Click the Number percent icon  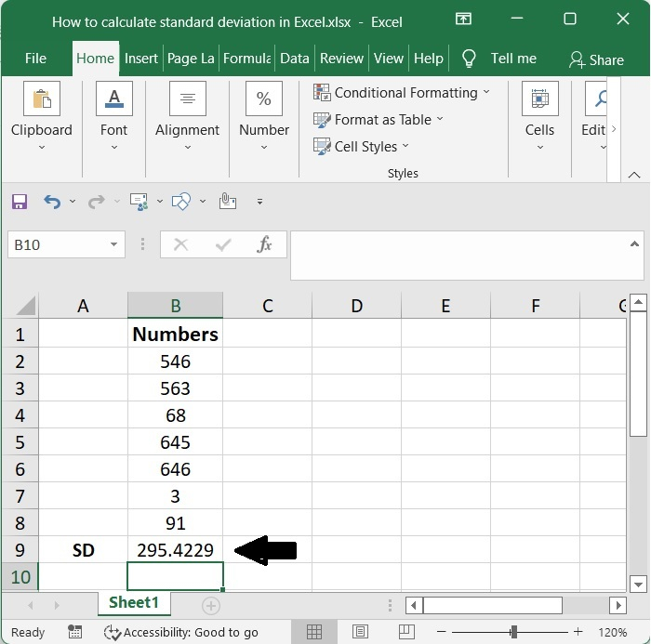[263, 99]
